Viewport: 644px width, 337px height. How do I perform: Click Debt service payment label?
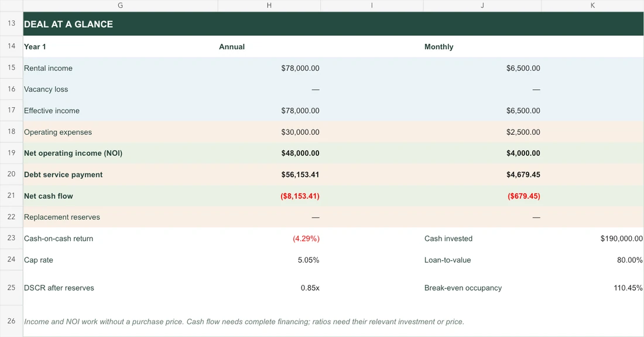click(63, 174)
